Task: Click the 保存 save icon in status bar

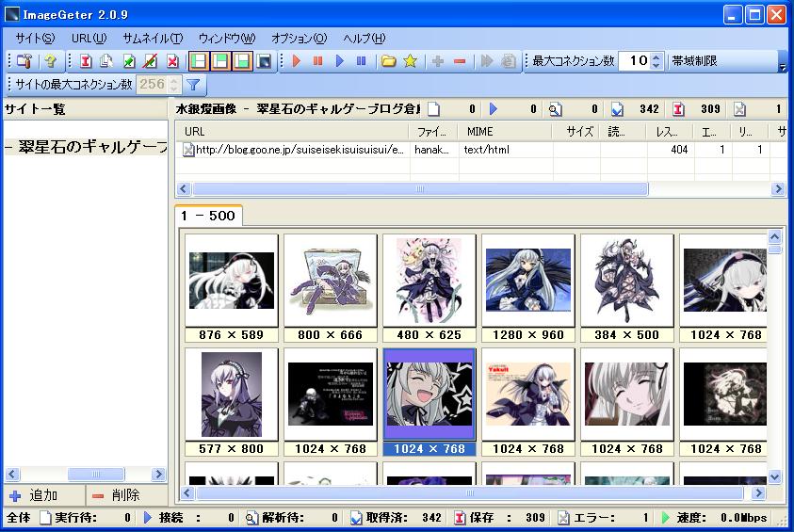Action: (x=459, y=518)
